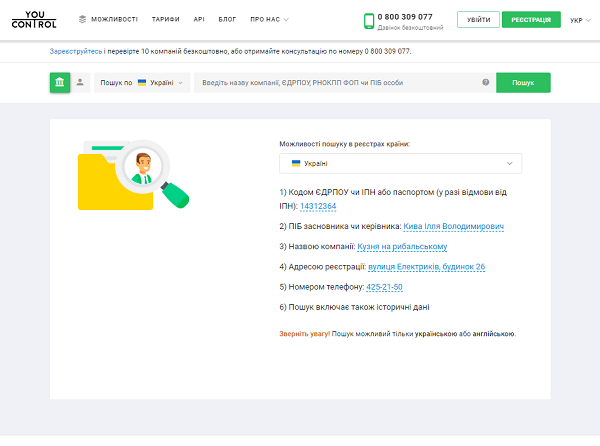Viewport: 600px width, 446px height.
Task: Click the green Реєстрація button
Action: [530, 19]
